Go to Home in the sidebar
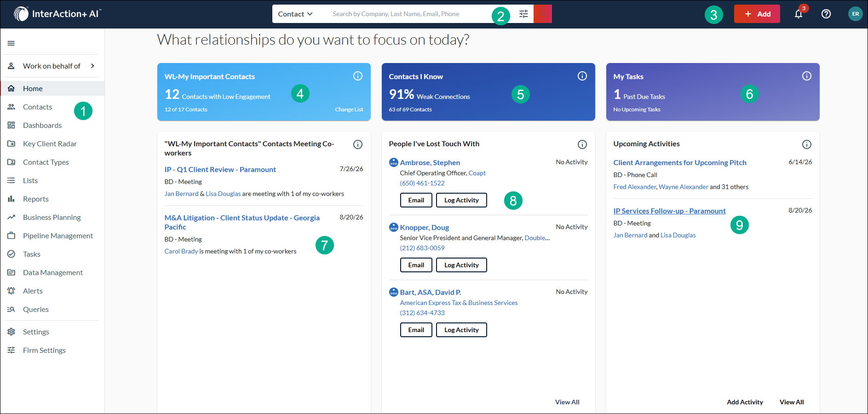 pyautogui.click(x=52, y=88)
